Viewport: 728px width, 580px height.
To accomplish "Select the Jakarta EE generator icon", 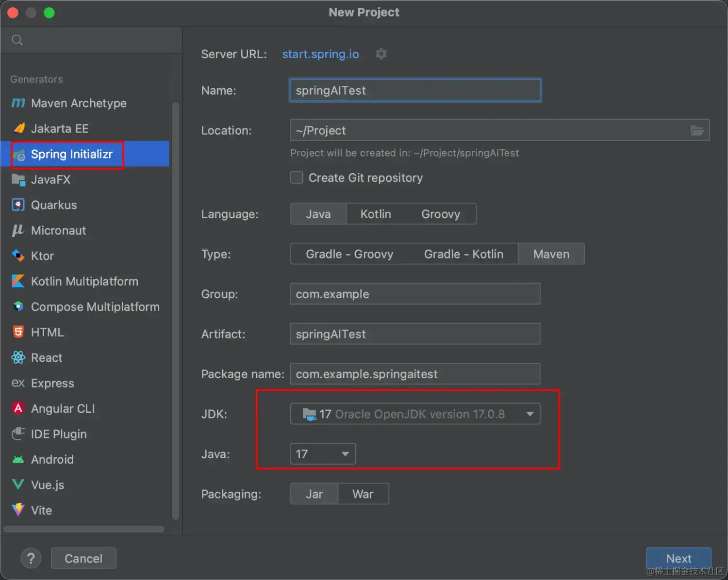I will pyautogui.click(x=18, y=129).
